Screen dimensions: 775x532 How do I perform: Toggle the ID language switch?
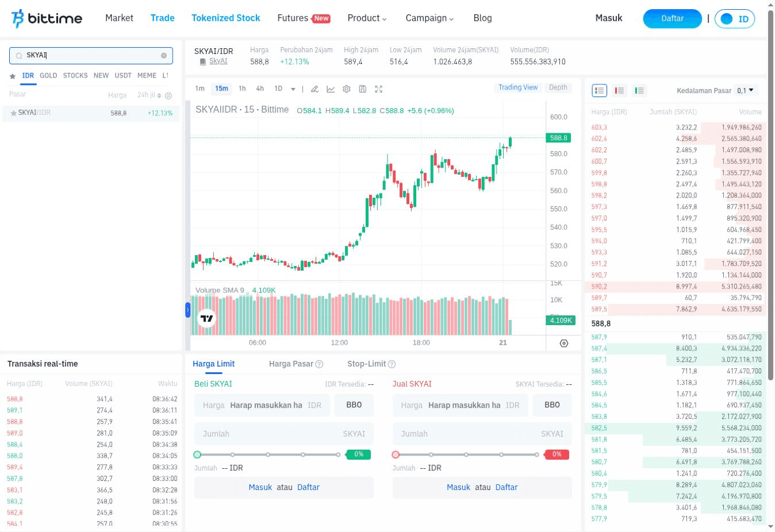click(735, 19)
